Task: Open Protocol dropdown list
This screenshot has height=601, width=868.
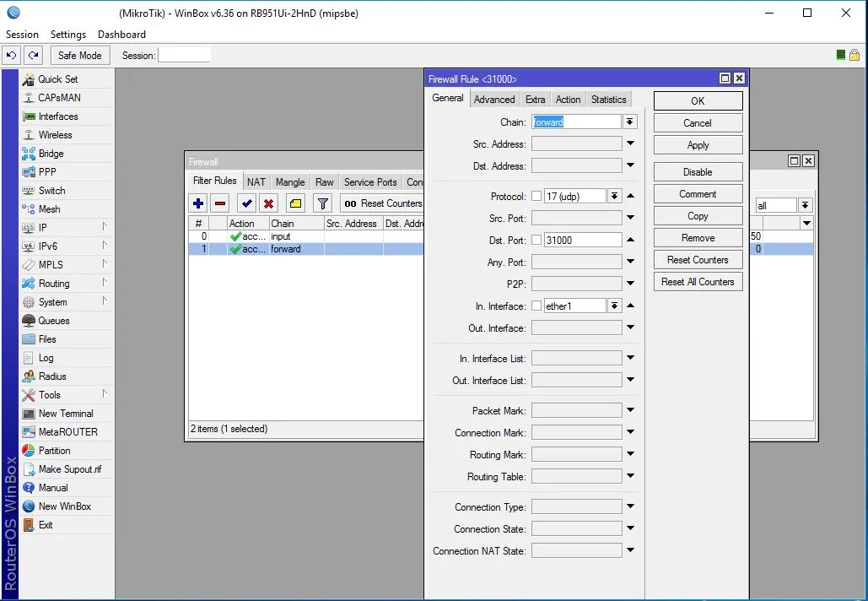Action: point(614,196)
